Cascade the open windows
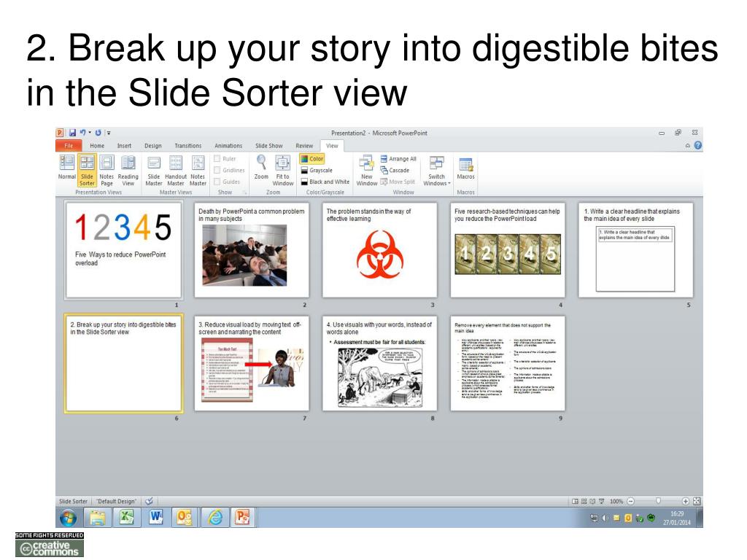This screenshot has width=747, height=560. pyautogui.click(x=395, y=170)
